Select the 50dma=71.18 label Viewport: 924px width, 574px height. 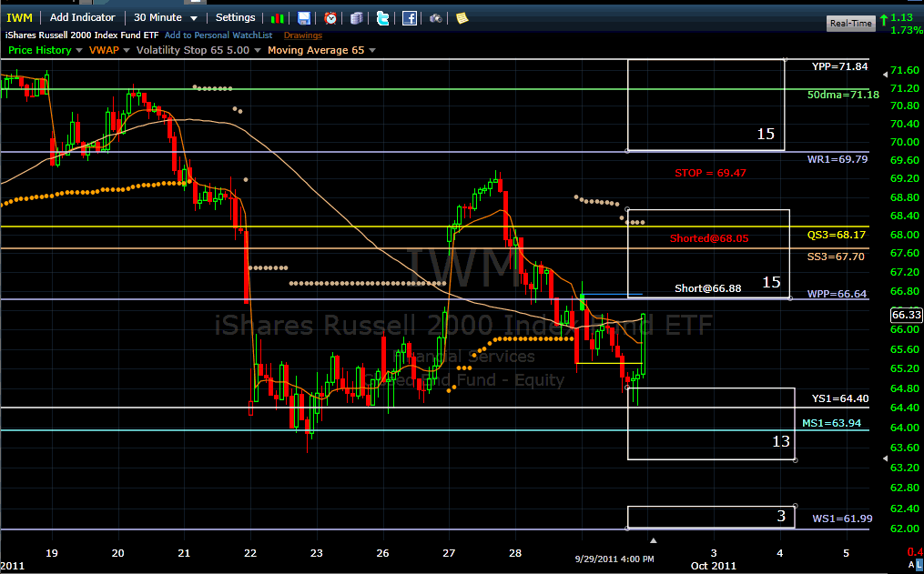(x=843, y=95)
